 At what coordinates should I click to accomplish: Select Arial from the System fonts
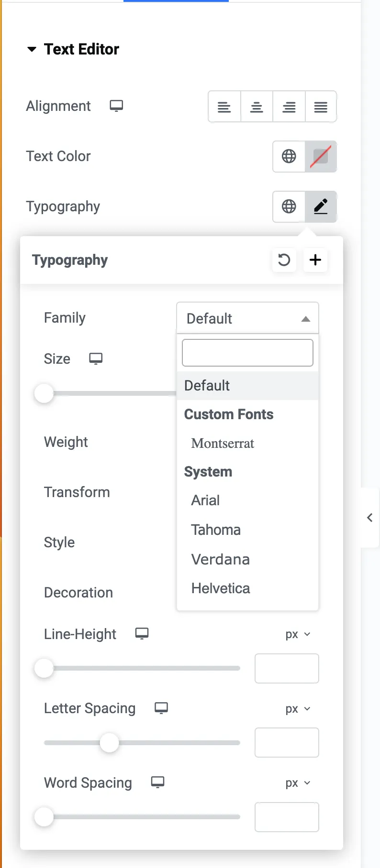(205, 500)
